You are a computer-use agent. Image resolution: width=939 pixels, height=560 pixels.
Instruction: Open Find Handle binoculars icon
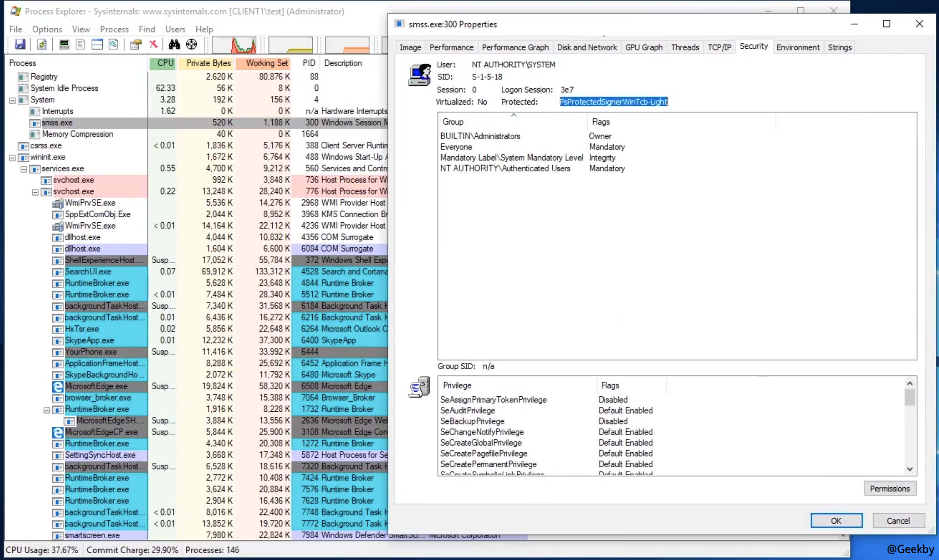click(174, 44)
